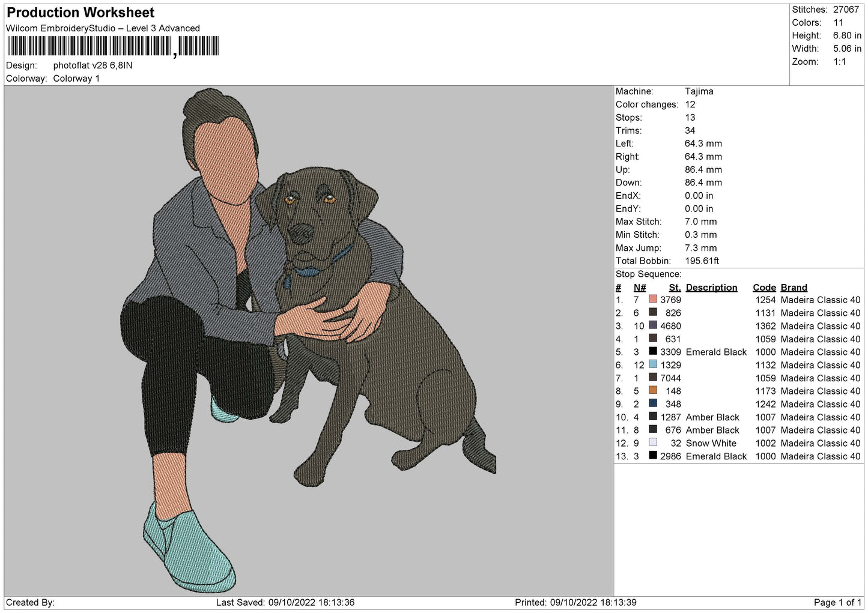Select thread code '1131' in stop 2
The image size is (868, 613).
(x=766, y=313)
